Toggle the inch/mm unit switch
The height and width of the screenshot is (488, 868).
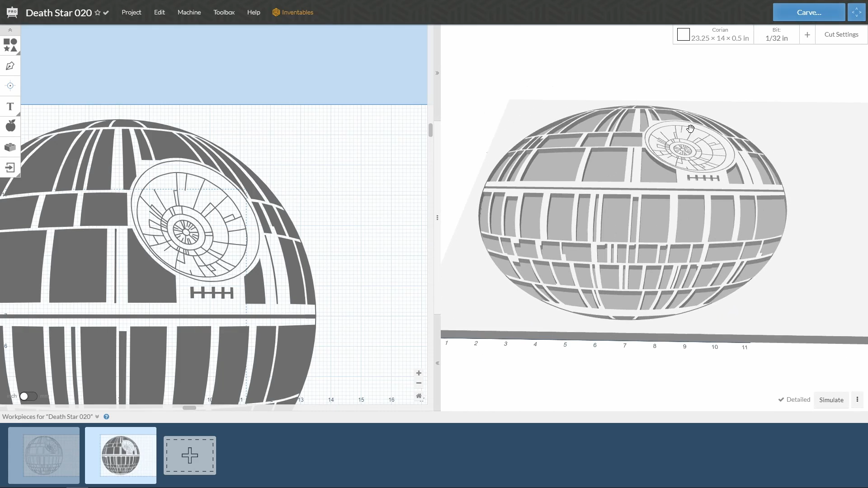pyautogui.click(x=28, y=396)
